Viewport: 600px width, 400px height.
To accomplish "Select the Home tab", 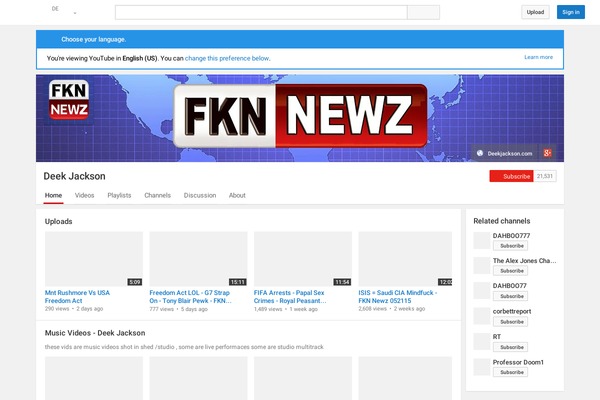I will click(x=53, y=195).
